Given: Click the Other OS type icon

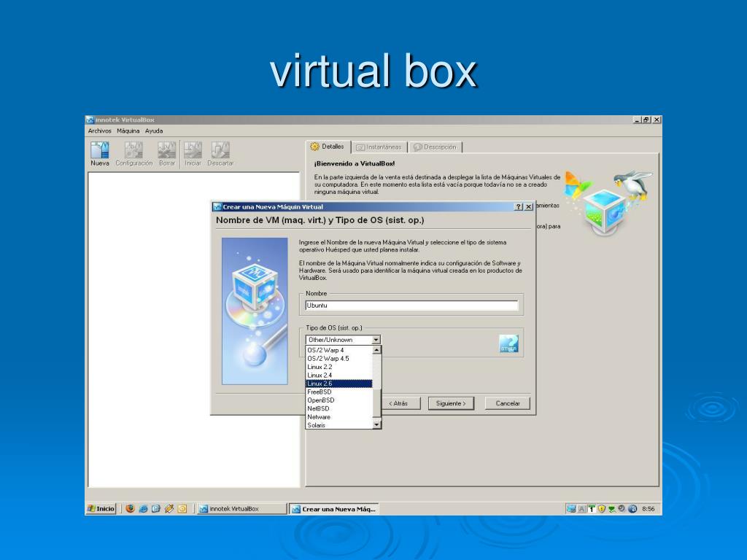Looking at the screenshot, I should [x=508, y=343].
